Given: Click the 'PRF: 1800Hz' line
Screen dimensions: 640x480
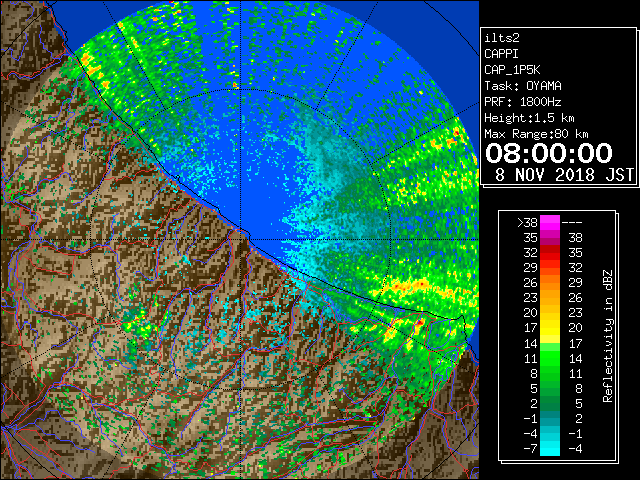Looking at the screenshot, I should [523, 102].
